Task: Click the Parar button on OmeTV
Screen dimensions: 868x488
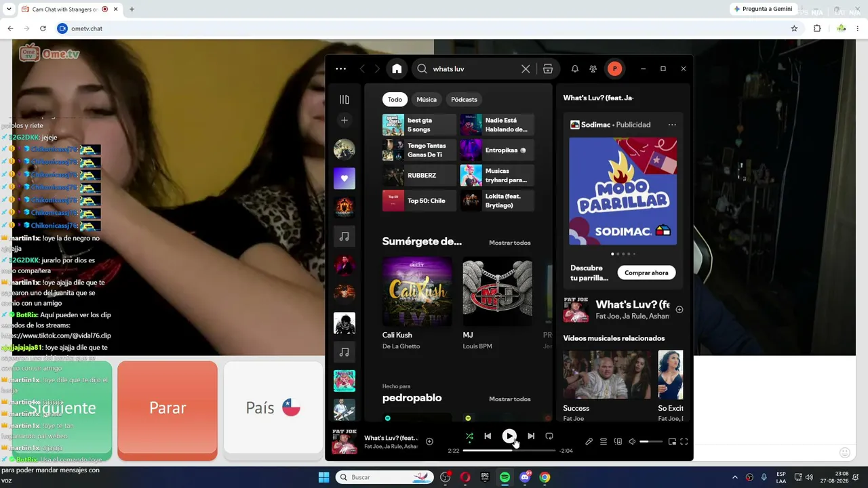Action: tap(167, 408)
